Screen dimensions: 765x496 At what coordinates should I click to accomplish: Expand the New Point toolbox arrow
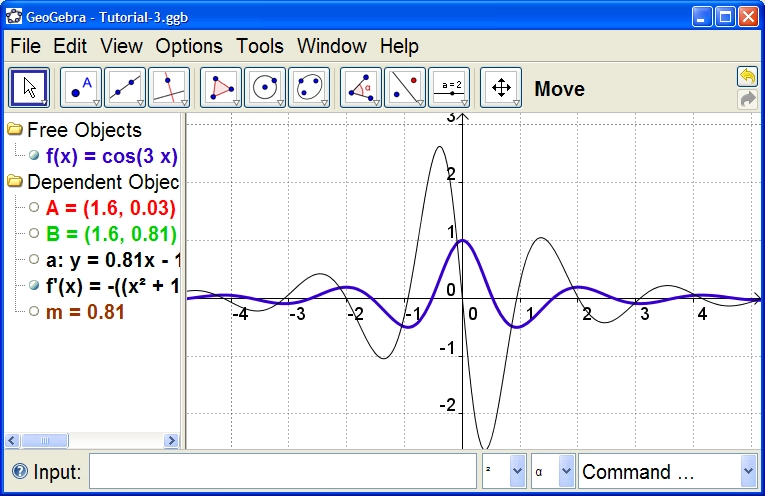coord(96,103)
